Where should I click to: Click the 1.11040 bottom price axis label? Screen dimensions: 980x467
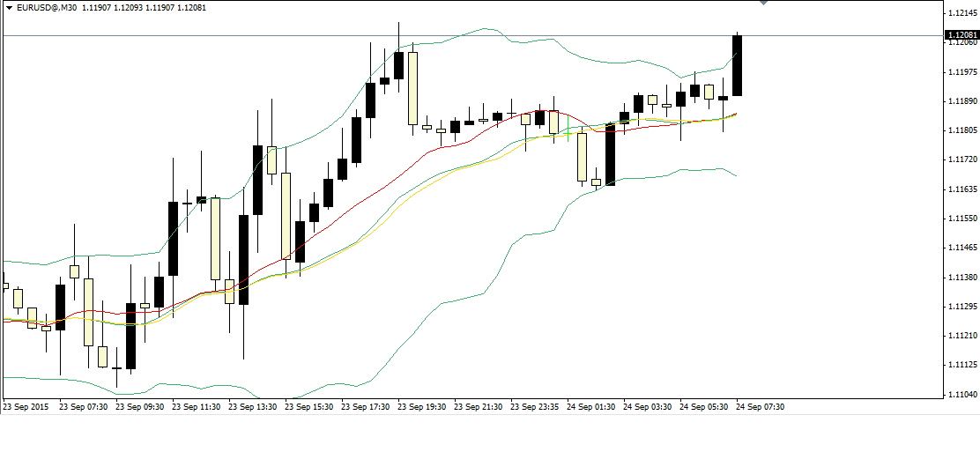point(961,394)
